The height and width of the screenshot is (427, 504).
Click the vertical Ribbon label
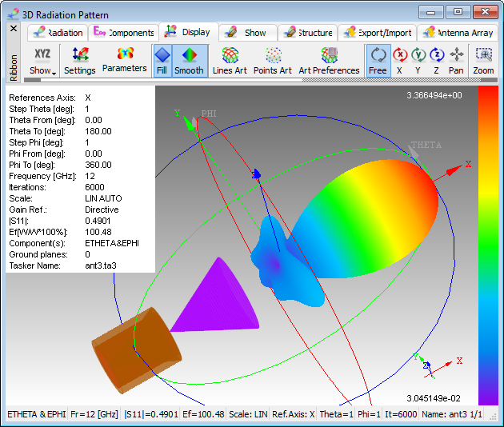pyautogui.click(x=14, y=67)
